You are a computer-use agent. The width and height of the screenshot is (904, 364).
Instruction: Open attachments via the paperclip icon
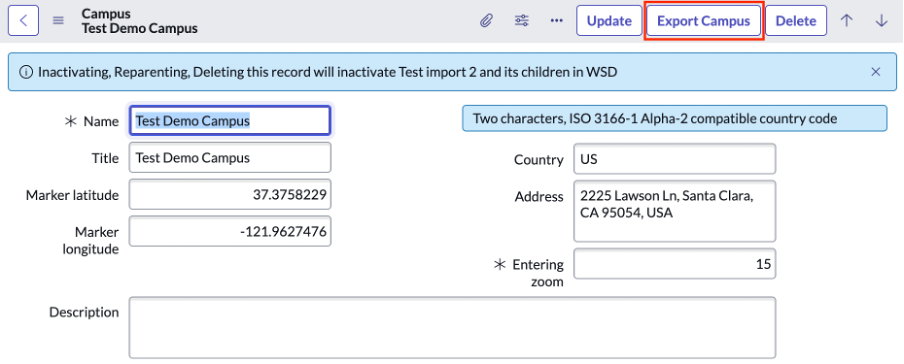(x=487, y=21)
